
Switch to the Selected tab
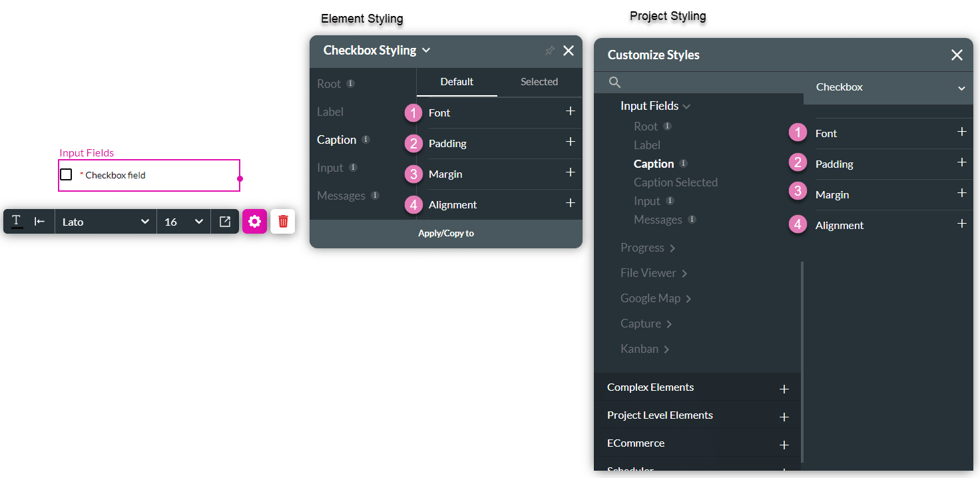tap(539, 82)
